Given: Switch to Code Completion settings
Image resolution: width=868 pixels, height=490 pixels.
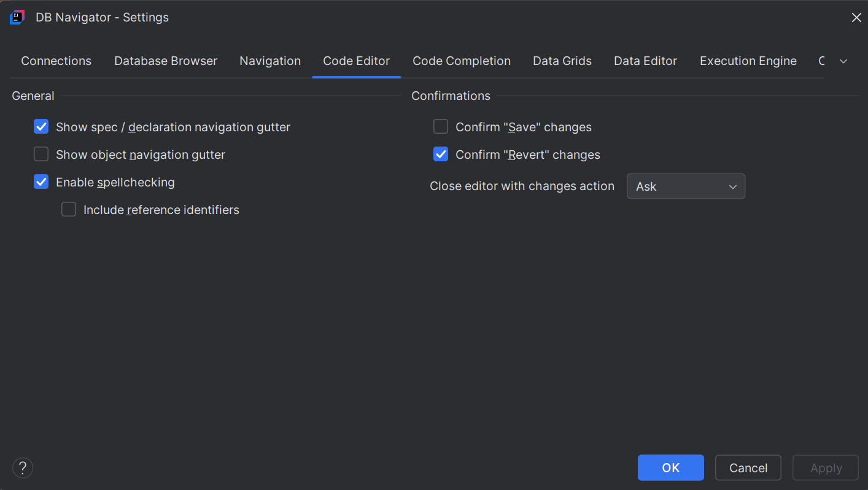Looking at the screenshot, I should [461, 61].
